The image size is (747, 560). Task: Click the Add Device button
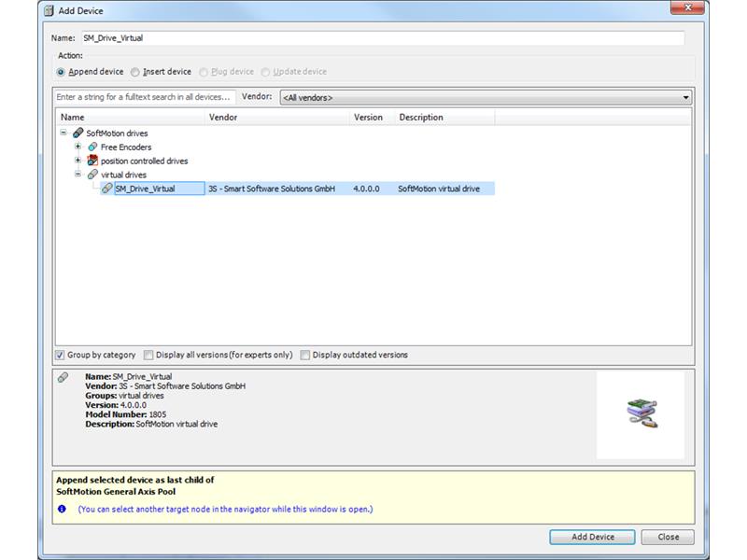click(x=592, y=537)
